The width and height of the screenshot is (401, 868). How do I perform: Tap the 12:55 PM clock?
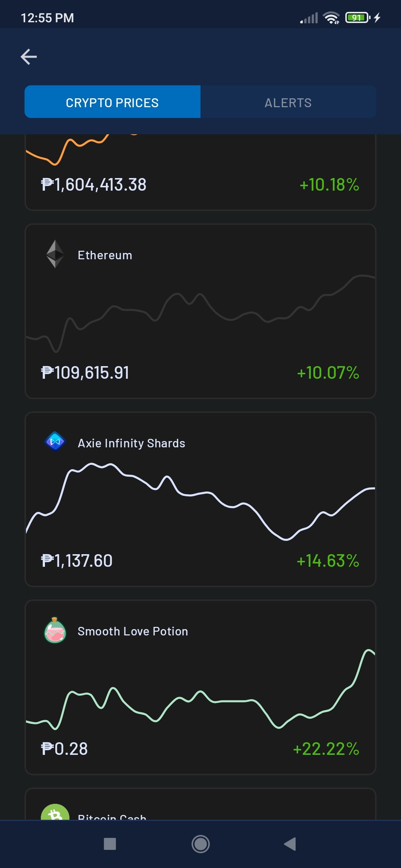[48, 18]
